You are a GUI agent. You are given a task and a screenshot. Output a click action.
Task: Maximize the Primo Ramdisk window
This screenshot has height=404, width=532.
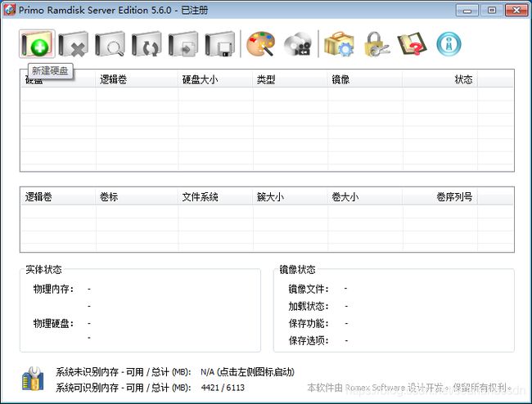(x=492, y=10)
